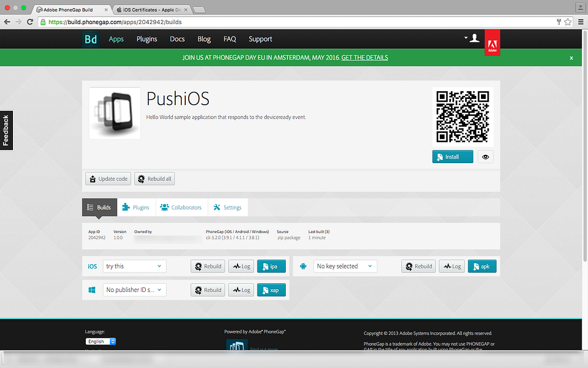Screen dimensions: 588x368
Task: Toggle the eye visibility button
Action: pos(485,157)
